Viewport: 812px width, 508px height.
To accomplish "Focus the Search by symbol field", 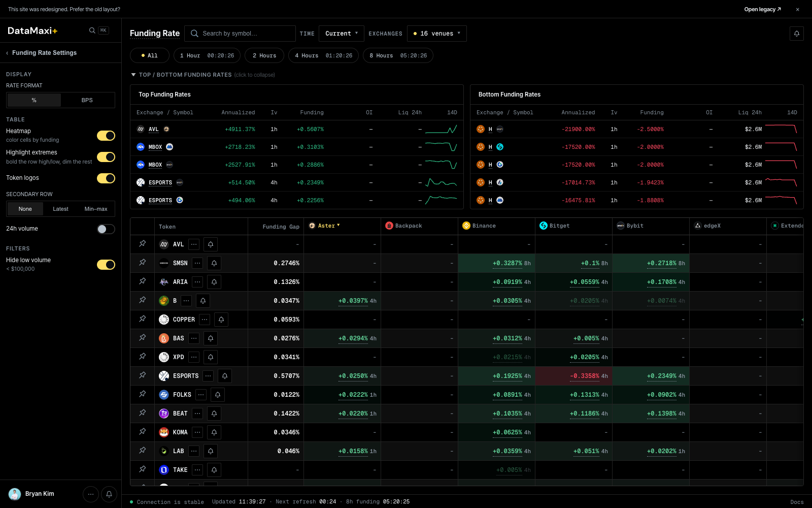I will [x=240, y=34].
